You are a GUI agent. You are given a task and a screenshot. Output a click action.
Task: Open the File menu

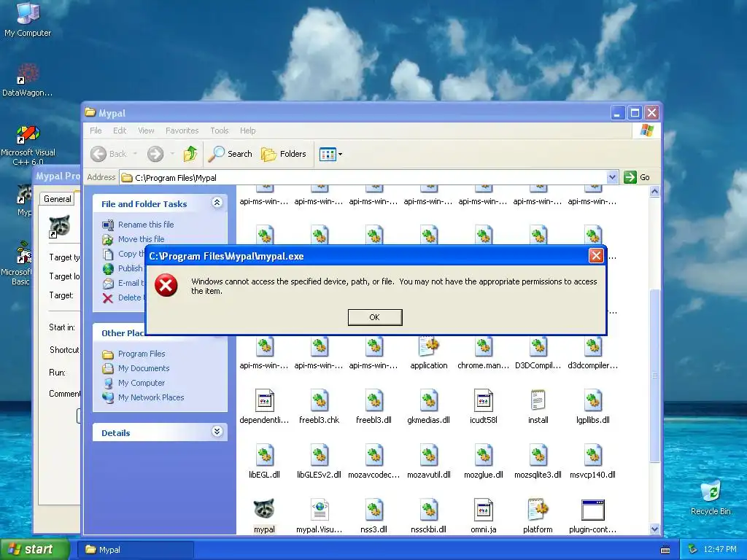click(x=96, y=131)
